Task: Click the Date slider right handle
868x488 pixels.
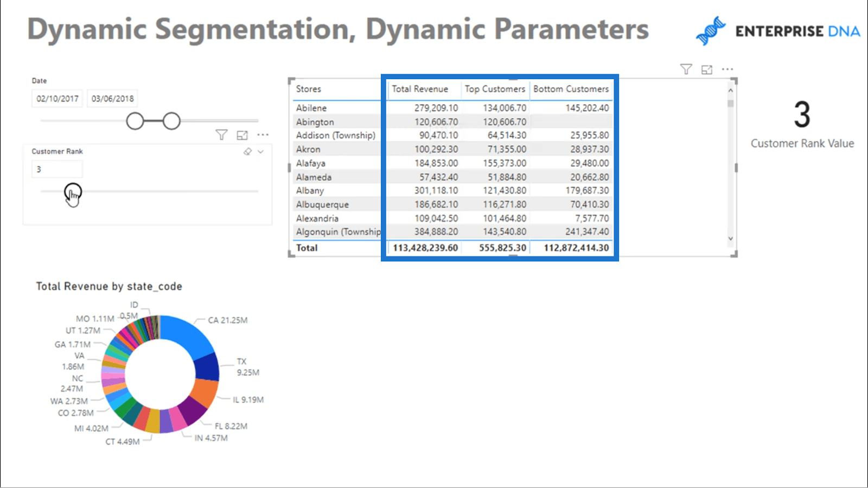Action: click(x=171, y=121)
